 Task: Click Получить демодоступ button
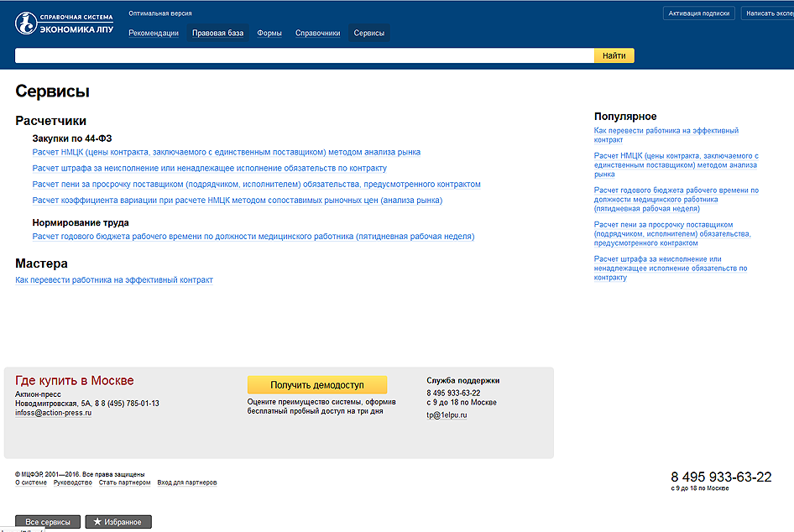tap(317, 384)
